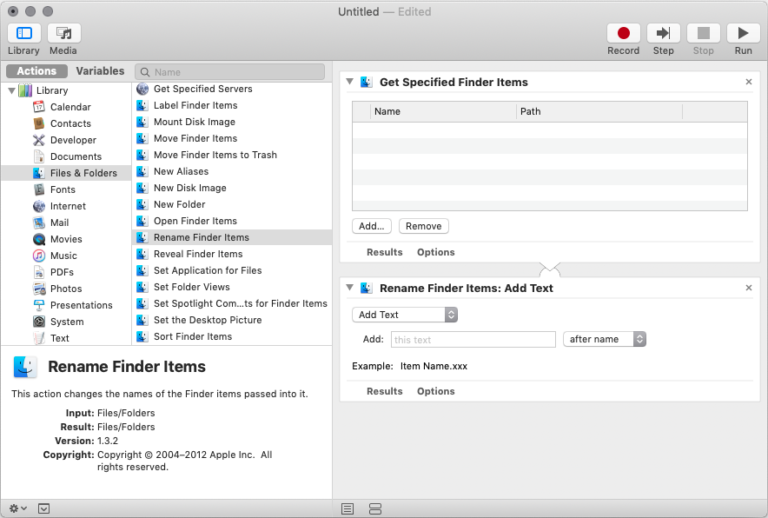
Task: Select New Folder action
Action: [232, 205]
